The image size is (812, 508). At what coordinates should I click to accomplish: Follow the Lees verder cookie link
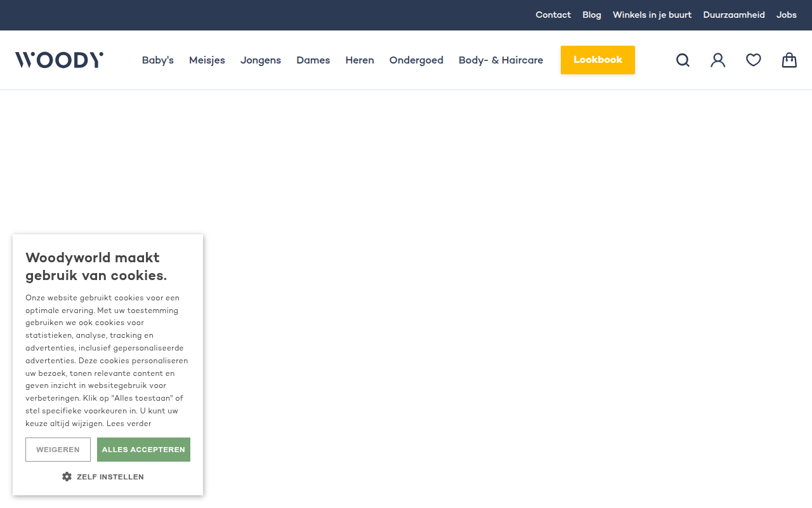(x=129, y=424)
